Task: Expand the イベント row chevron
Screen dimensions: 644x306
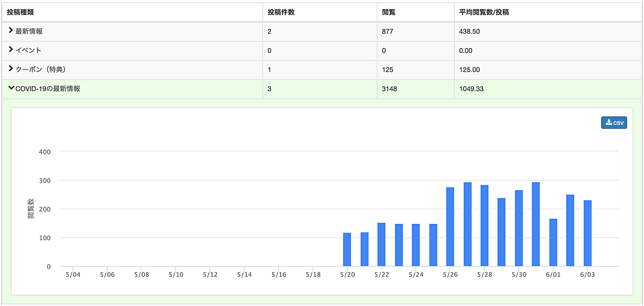Action: coord(11,50)
